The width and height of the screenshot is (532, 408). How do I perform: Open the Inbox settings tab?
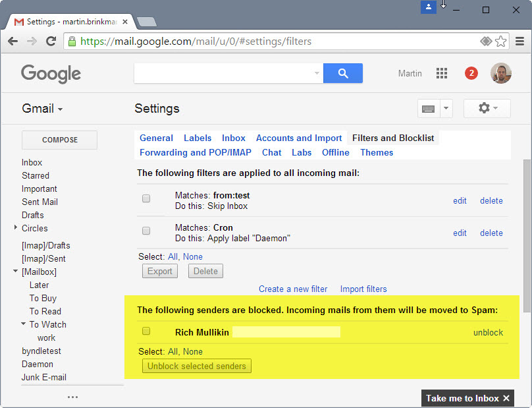click(x=234, y=138)
